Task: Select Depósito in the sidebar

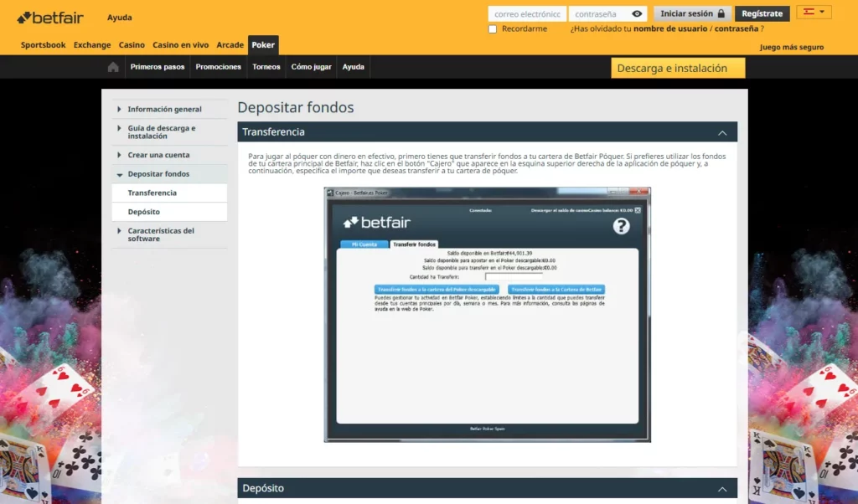Action: pyautogui.click(x=169, y=212)
